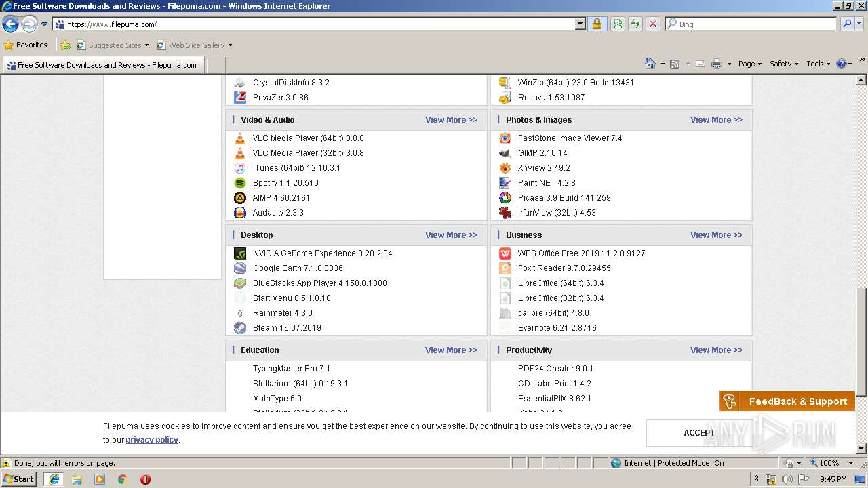The height and width of the screenshot is (488, 868).
Task: Click the Spotify green logo icon
Action: [x=239, y=183]
